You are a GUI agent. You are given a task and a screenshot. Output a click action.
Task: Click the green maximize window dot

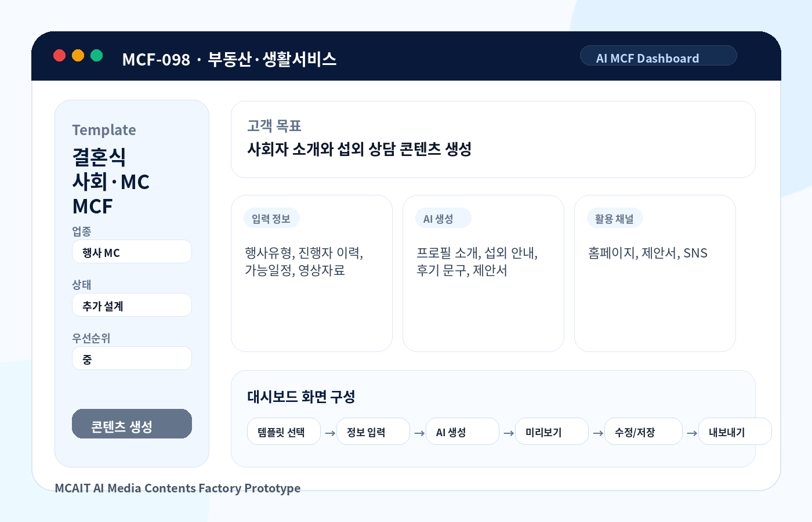(x=96, y=55)
